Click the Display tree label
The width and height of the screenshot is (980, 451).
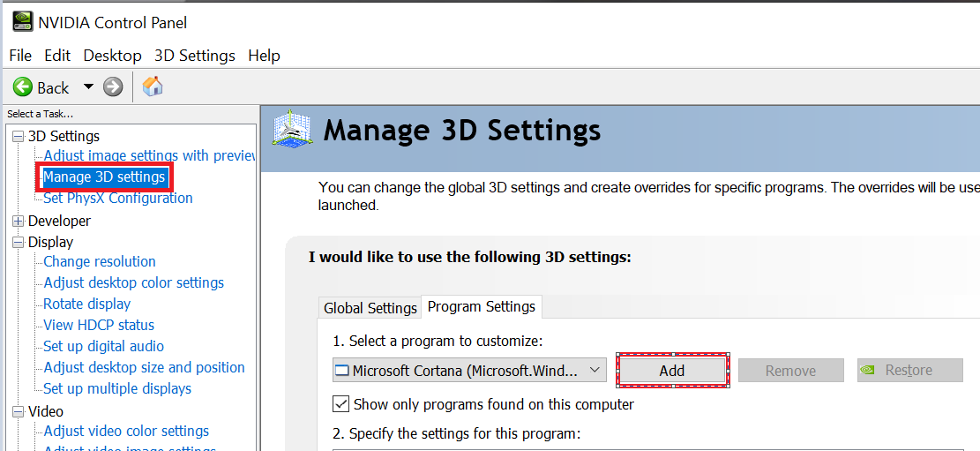click(50, 242)
